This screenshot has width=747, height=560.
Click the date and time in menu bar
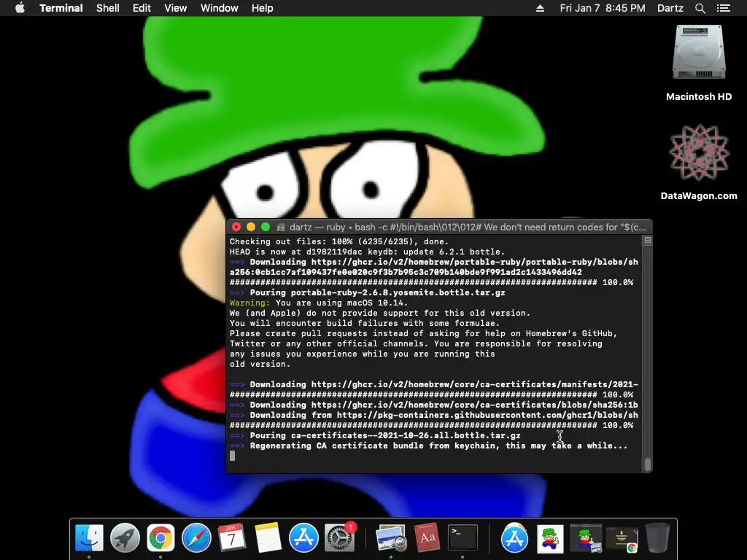(602, 8)
